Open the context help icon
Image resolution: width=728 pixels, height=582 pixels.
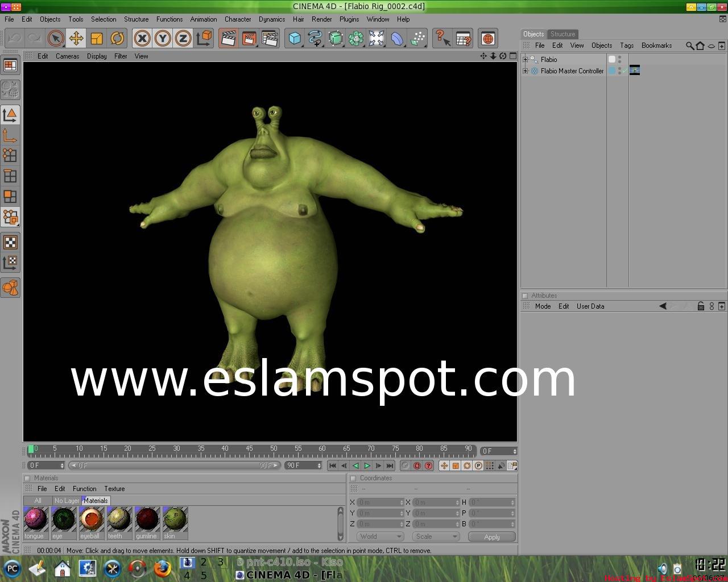pos(442,39)
